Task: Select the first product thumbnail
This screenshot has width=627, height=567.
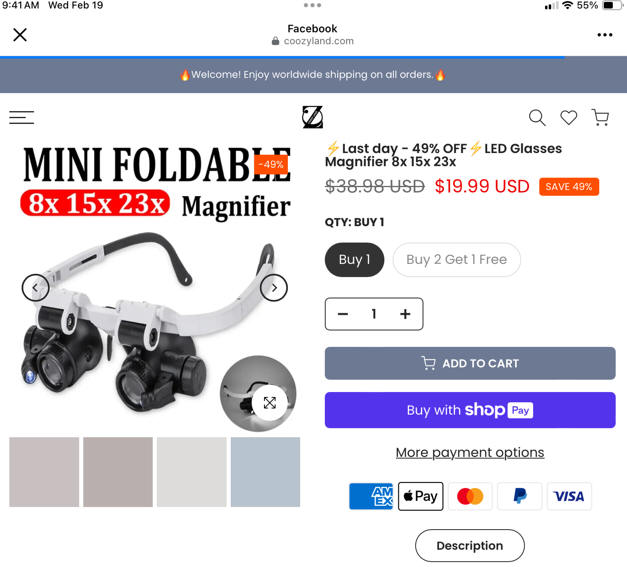Action: point(44,472)
